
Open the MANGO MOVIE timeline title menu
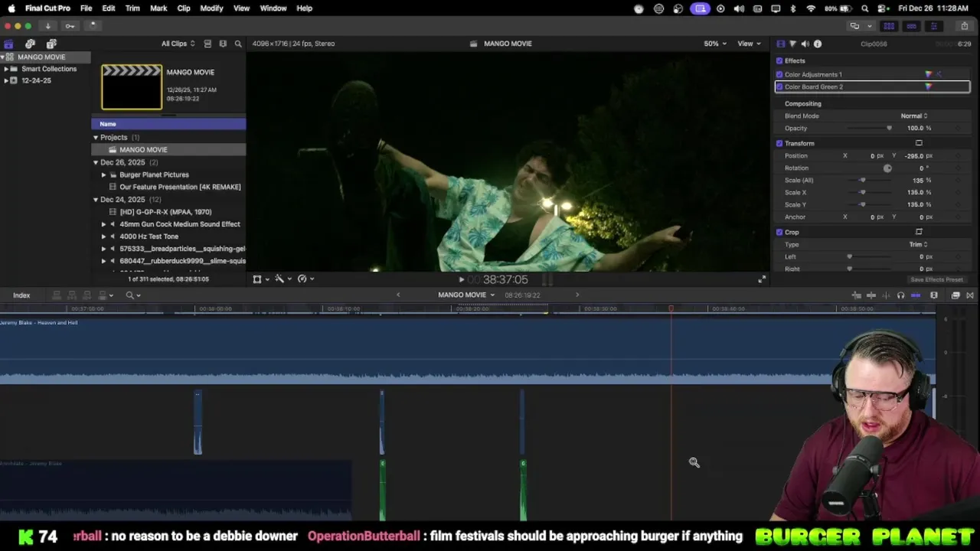tap(466, 295)
